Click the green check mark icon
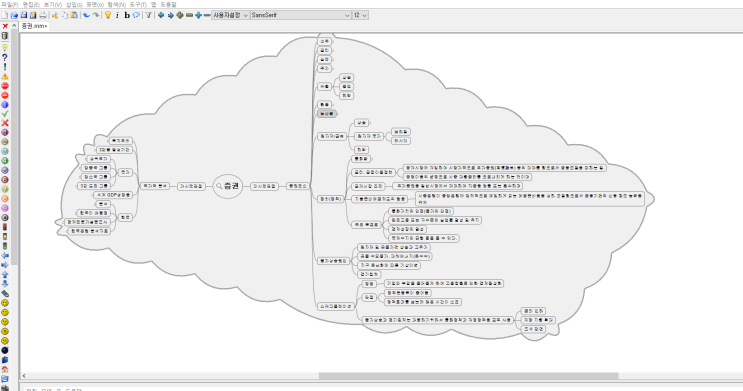The height and width of the screenshot is (391, 743). [5, 114]
